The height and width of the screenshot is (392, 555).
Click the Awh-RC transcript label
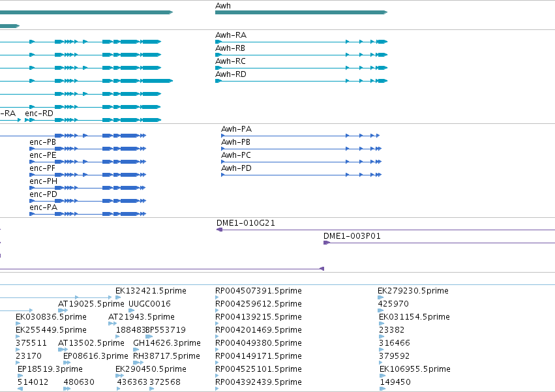[230, 61]
